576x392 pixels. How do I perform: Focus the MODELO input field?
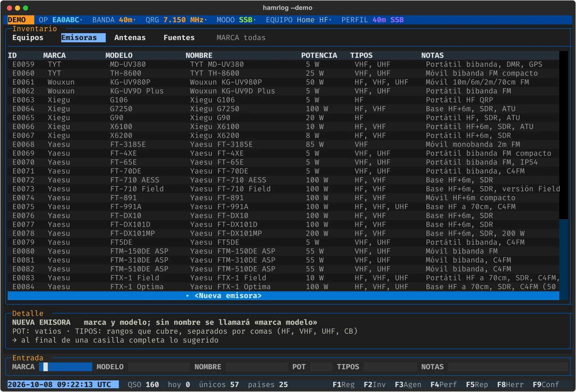pos(159,367)
